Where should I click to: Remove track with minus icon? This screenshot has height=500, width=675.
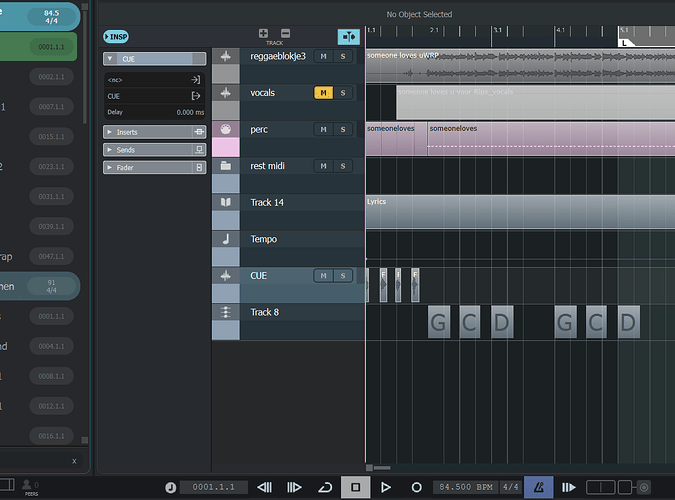285,33
